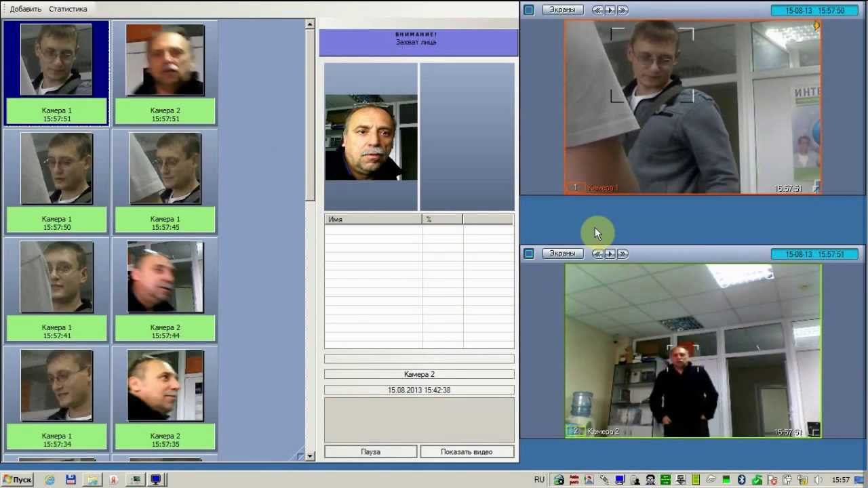The height and width of the screenshot is (488, 868).
Task: Click the skull tray icon
Action: tap(650, 480)
